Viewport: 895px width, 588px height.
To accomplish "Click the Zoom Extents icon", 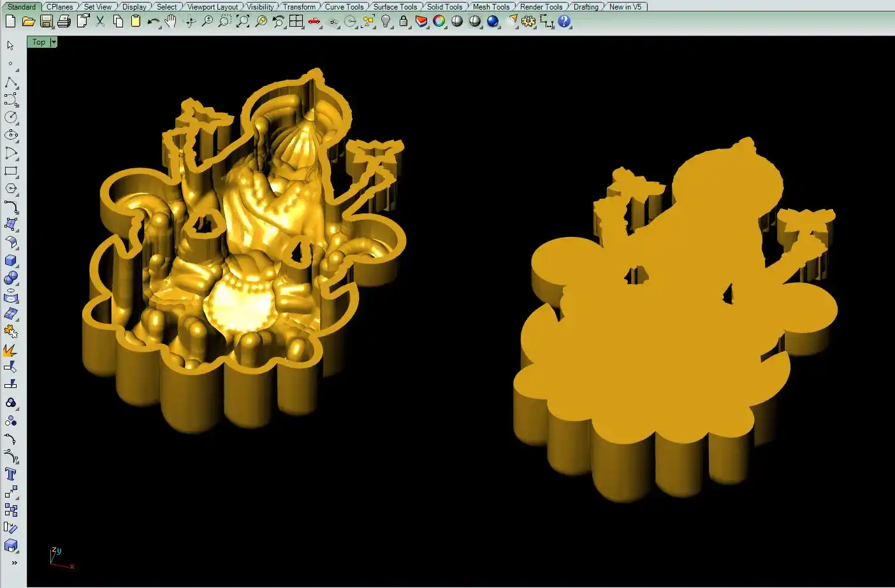I will (x=243, y=21).
